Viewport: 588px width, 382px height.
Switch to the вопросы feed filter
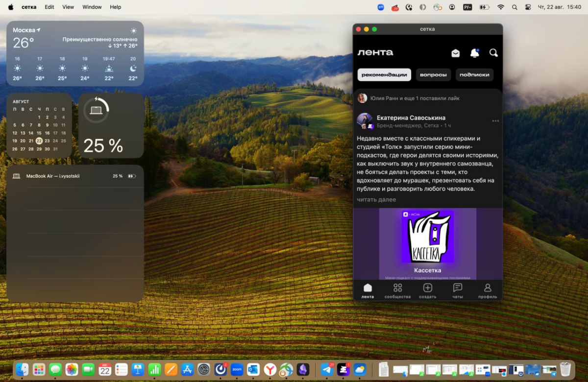click(x=433, y=75)
